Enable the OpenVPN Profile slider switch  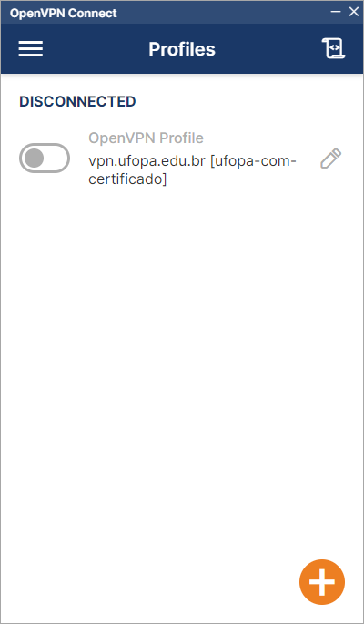[45, 158]
